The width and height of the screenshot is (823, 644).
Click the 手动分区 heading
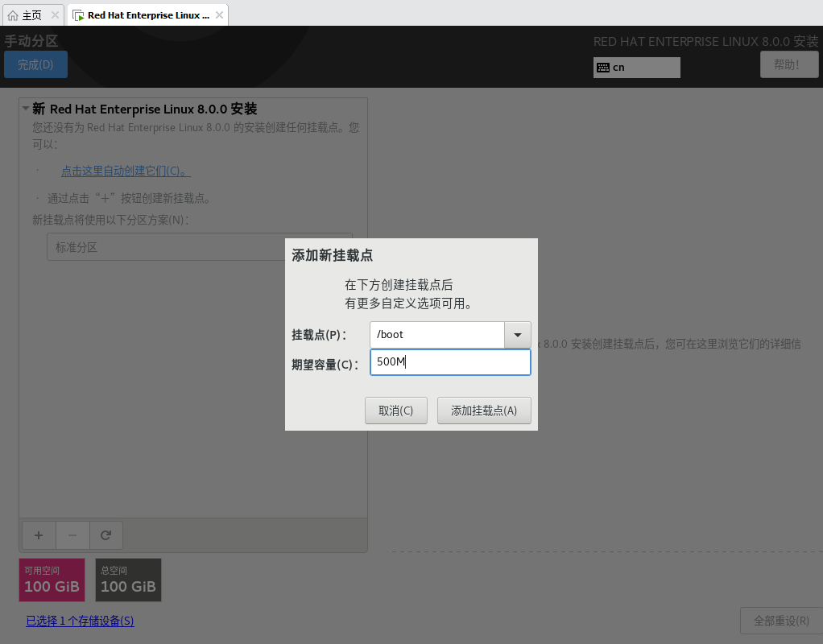[x=31, y=41]
